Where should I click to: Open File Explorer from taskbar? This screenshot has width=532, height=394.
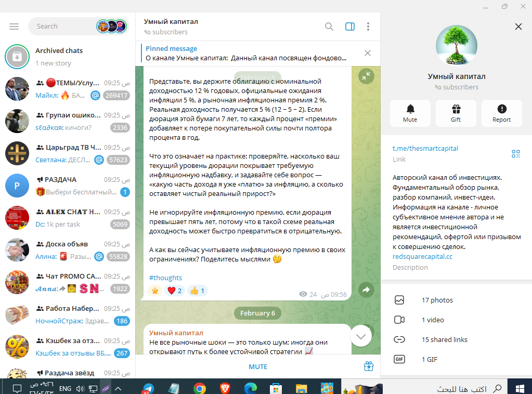pos(301,389)
